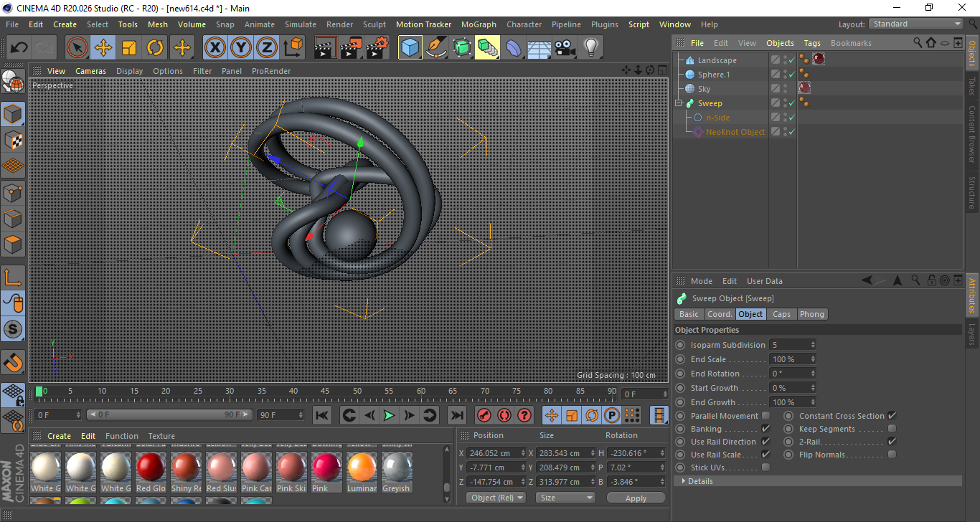Lock the Y axis in the toolbar
This screenshot has width=980, height=522.
tap(240, 47)
